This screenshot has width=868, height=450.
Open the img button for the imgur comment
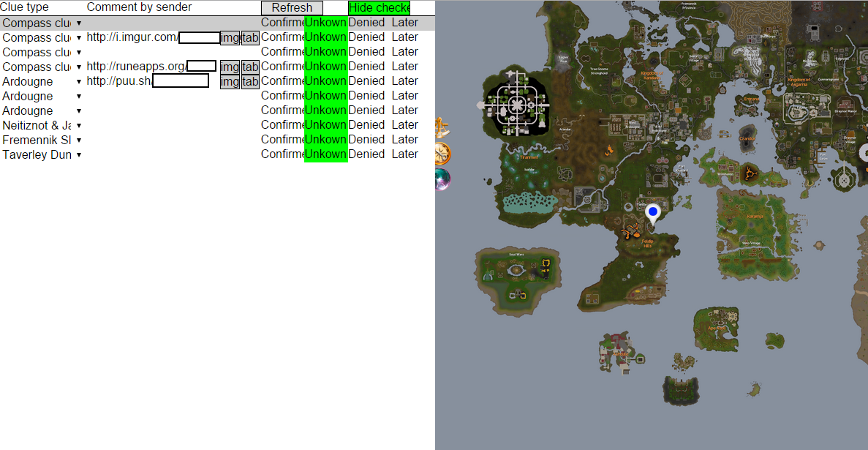point(230,38)
